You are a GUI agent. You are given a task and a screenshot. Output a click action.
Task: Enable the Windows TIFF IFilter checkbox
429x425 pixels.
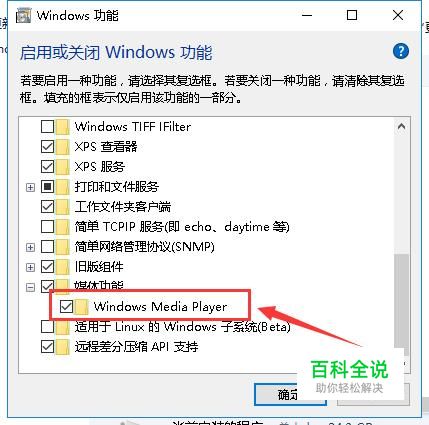(x=47, y=127)
